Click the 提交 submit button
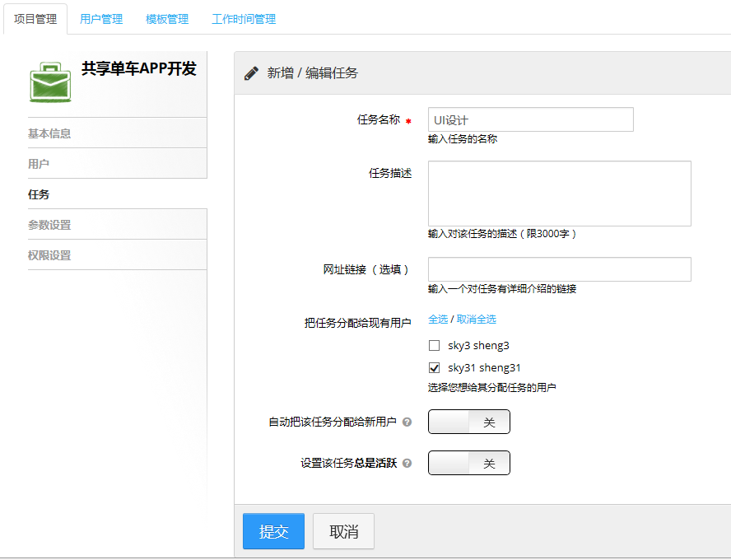This screenshot has width=731, height=560. (x=273, y=531)
